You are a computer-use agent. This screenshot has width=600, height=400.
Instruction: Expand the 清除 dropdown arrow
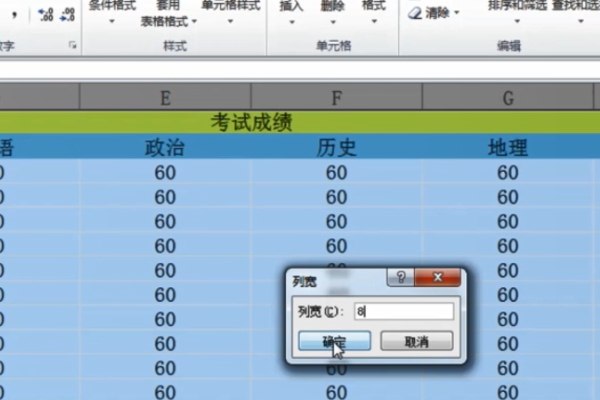tap(457, 13)
